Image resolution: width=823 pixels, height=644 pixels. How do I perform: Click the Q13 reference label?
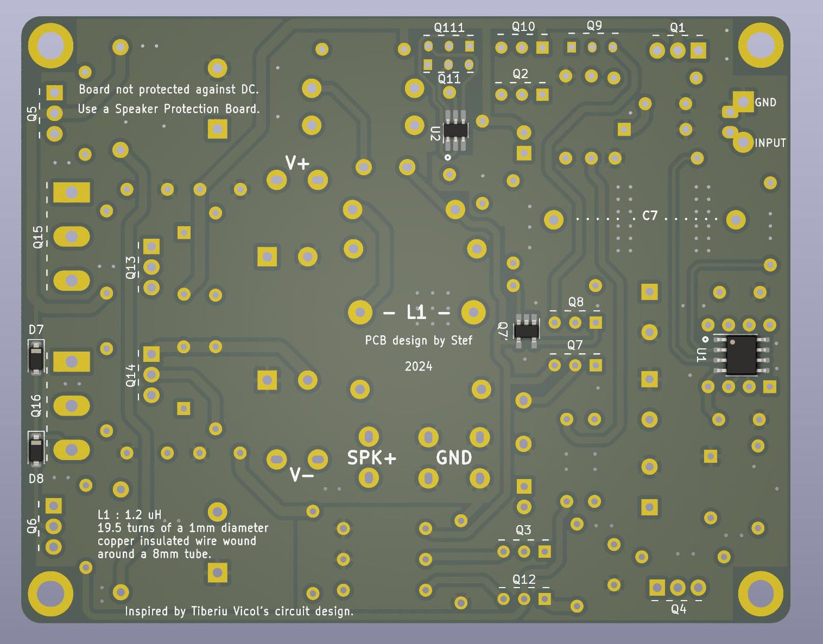click(131, 268)
